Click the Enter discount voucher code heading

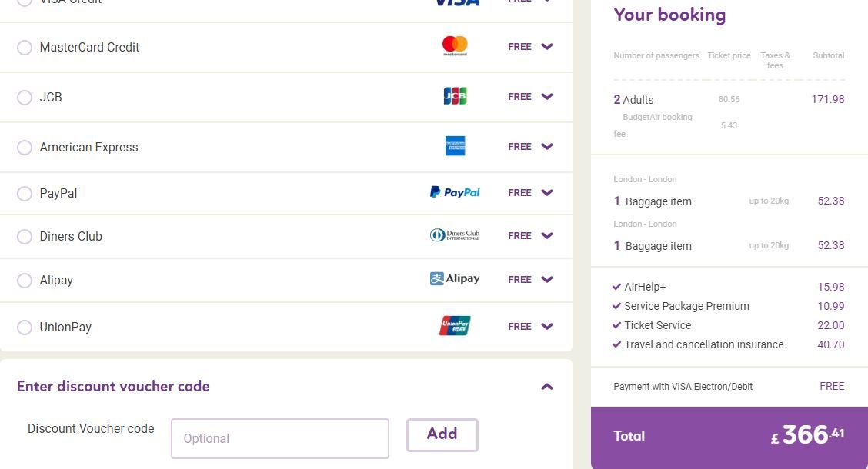click(113, 386)
